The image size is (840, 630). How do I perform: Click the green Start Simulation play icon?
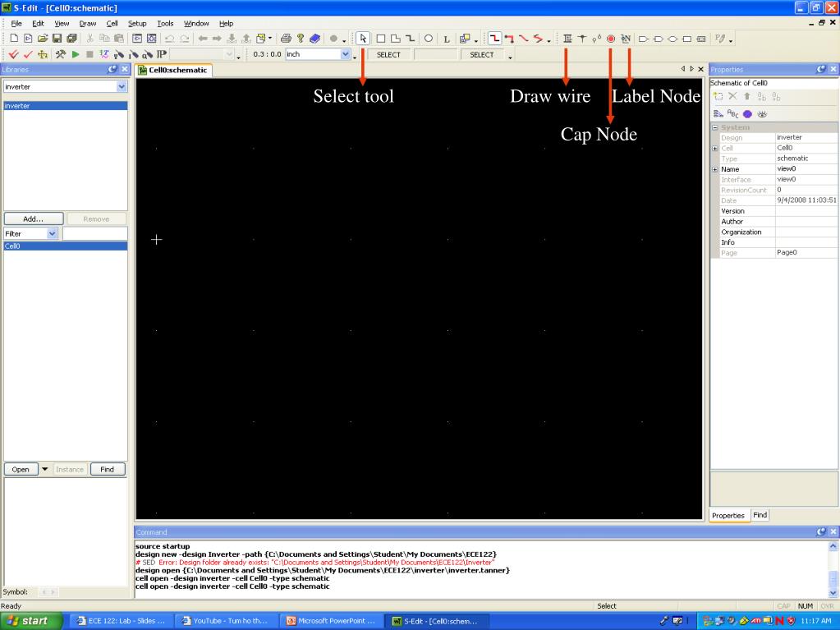(x=76, y=54)
